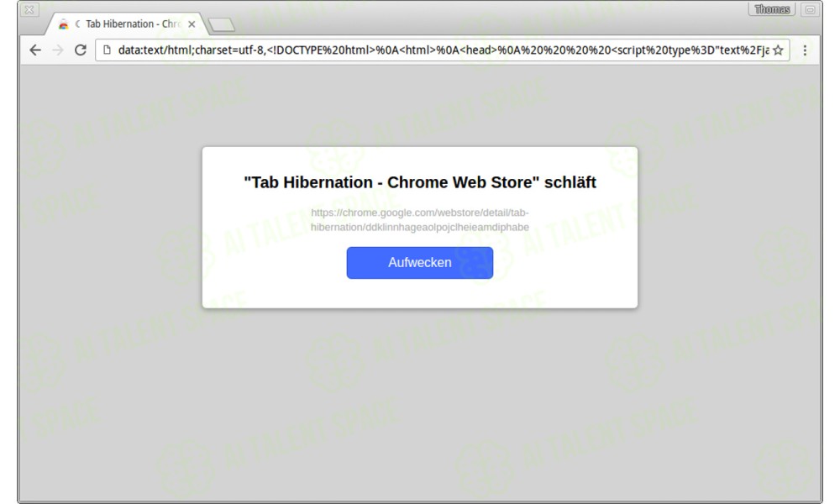The width and height of the screenshot is (840, 504).
Task: Click the window maximize button
Action: (810, 9)
